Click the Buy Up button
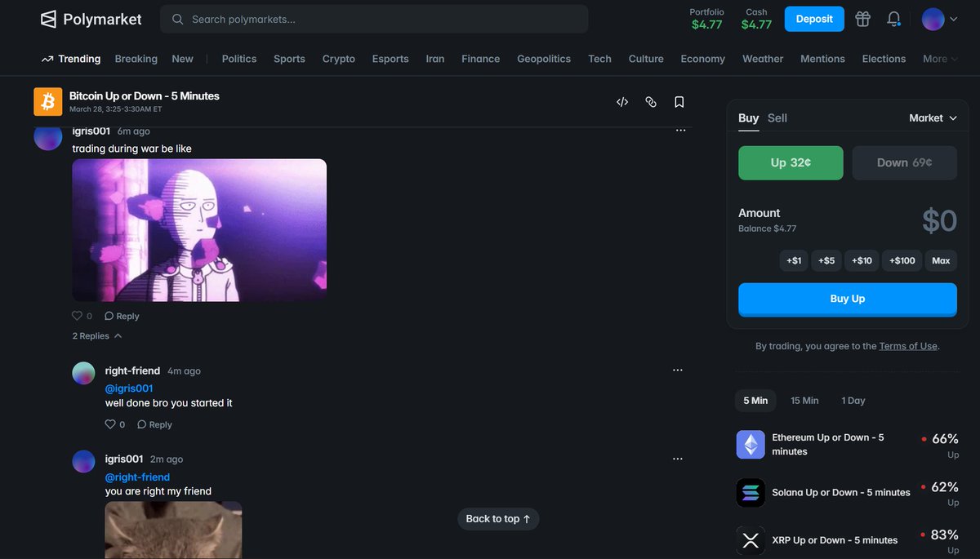 (x=848, y=299)
